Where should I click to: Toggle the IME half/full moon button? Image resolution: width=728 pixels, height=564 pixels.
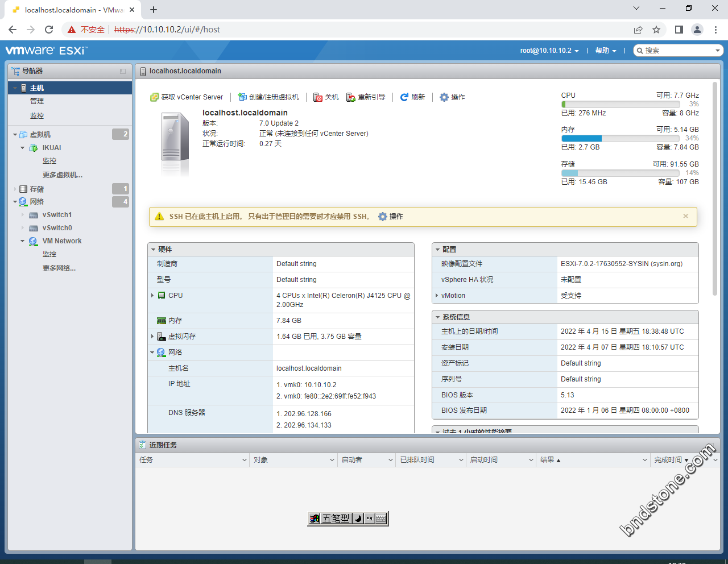point(358,519)
